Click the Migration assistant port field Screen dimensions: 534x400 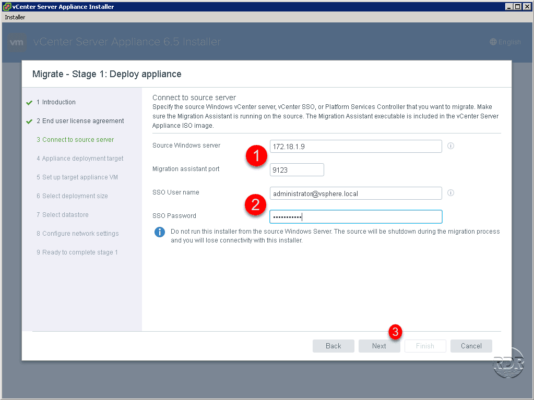[x=297, y=170]
